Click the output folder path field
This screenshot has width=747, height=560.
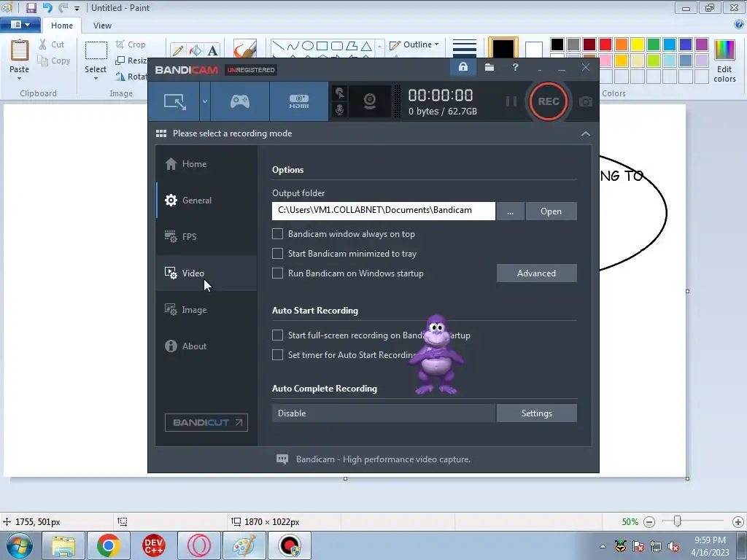pyautogui.click(x=384, y=211)
